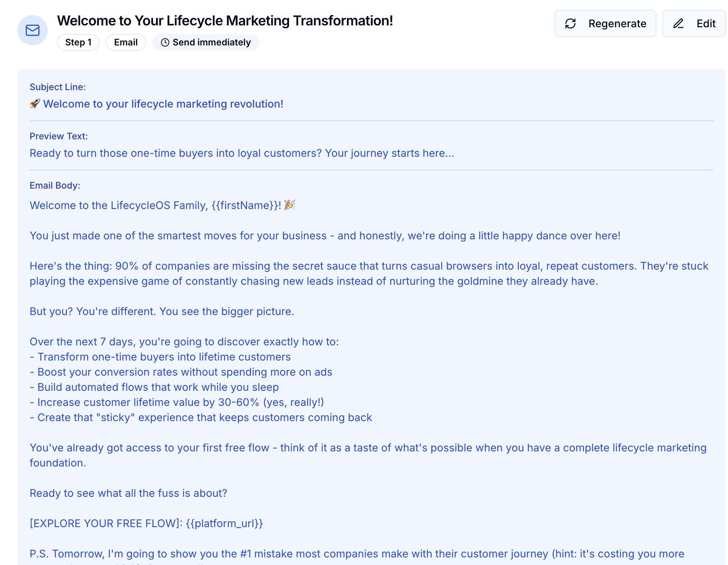Click the preview text line
728x565 pixels.
click(x=242, y=153)
